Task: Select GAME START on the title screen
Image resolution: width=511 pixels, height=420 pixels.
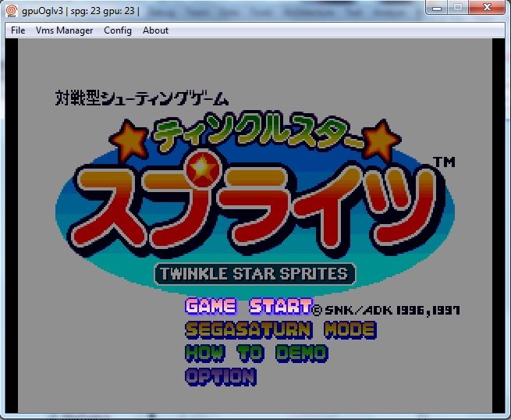Action: [x=248, y=306]
